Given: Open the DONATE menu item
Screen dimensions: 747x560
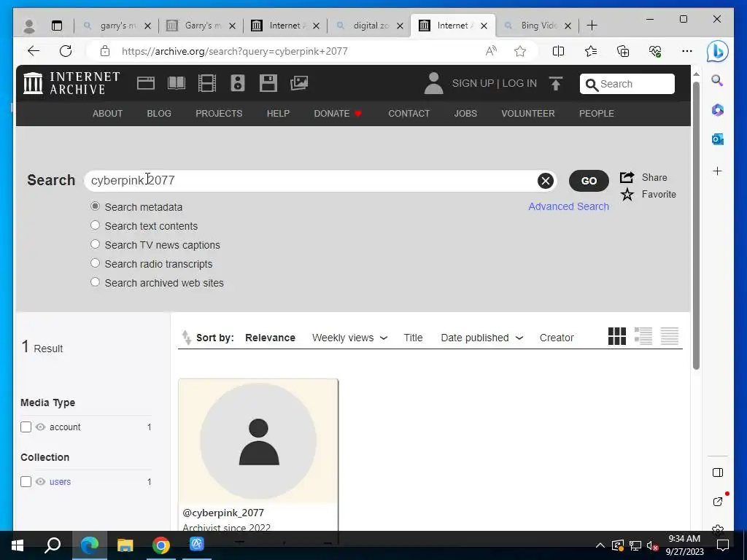Looking at the screenshot, I should (338, 113).
